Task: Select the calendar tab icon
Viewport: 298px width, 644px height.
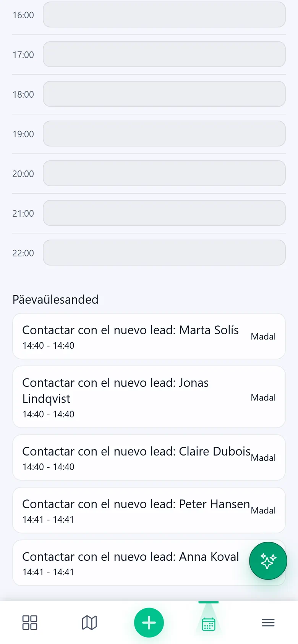Action: (209, 624)
